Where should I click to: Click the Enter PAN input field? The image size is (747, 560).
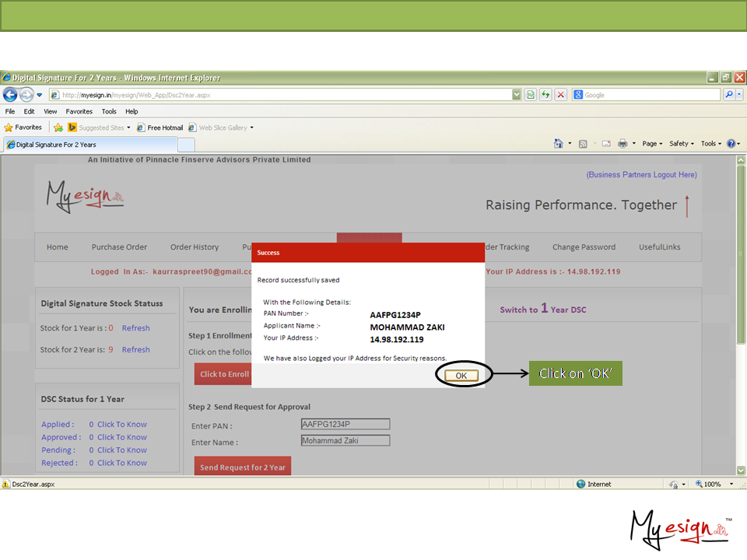coord(345,425)
